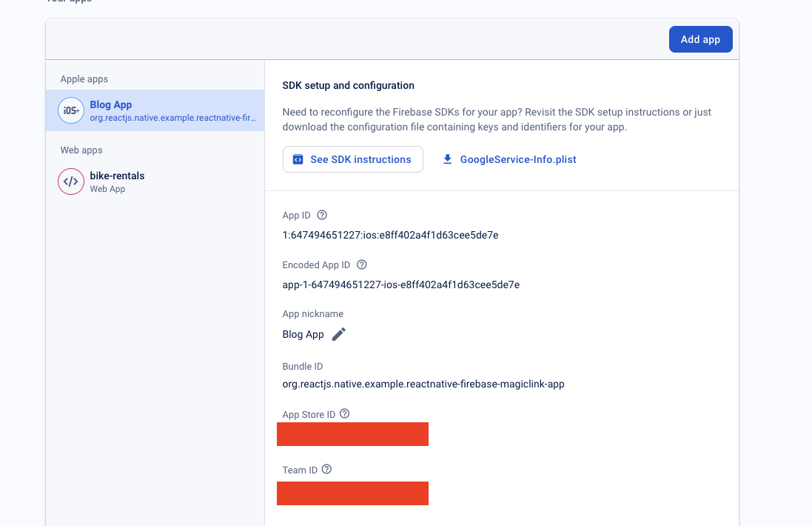This screenshot has width=812, height=526.
Task: Click the code icon in See SDK instructions
Action: (298, 159)
